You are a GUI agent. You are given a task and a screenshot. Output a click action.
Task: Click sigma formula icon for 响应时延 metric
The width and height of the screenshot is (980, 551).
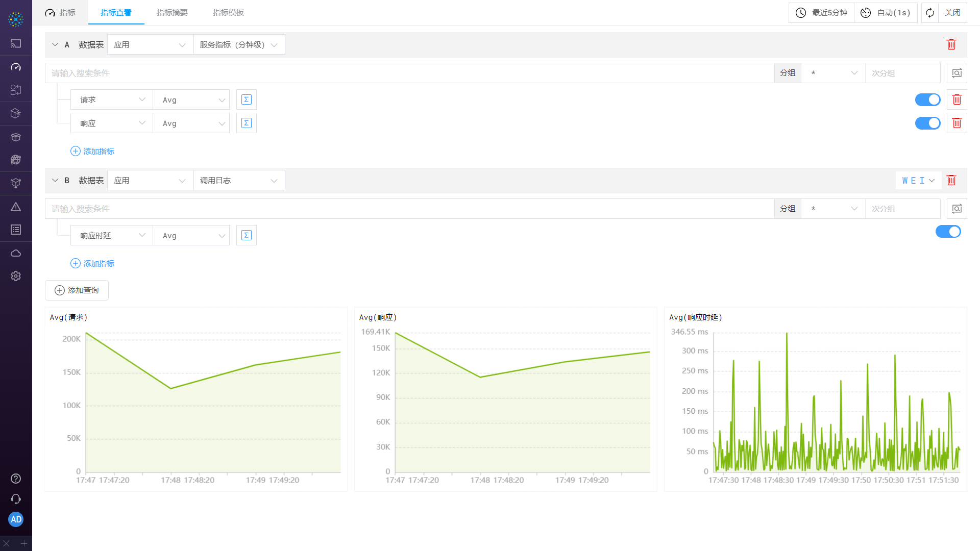pyautogui.click(x=246, y=236)
